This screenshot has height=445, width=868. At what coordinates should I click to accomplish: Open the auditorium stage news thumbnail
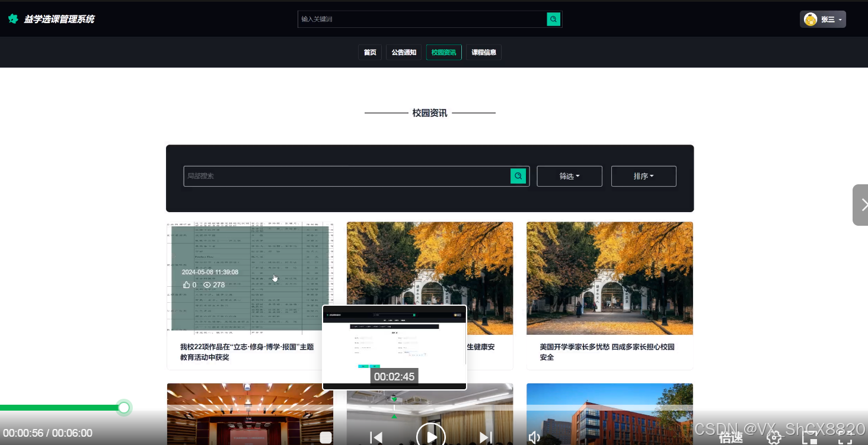(250, 414)
